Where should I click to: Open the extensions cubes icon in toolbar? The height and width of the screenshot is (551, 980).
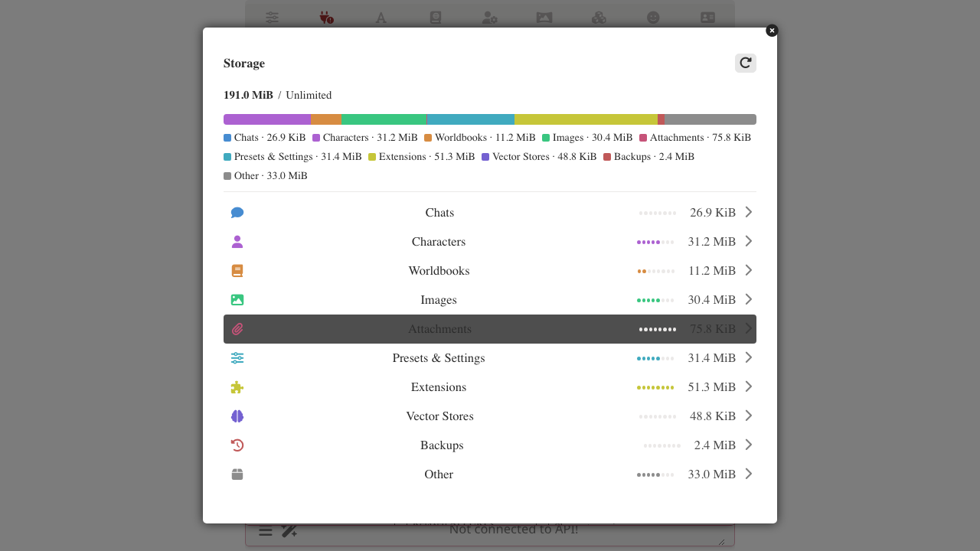pos(599,17)
